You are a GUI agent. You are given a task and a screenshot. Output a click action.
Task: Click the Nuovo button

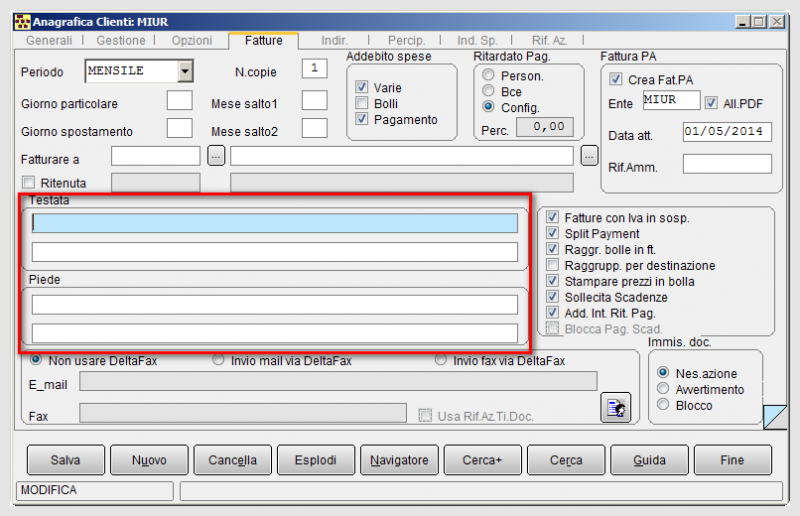[x=149, y=460]
